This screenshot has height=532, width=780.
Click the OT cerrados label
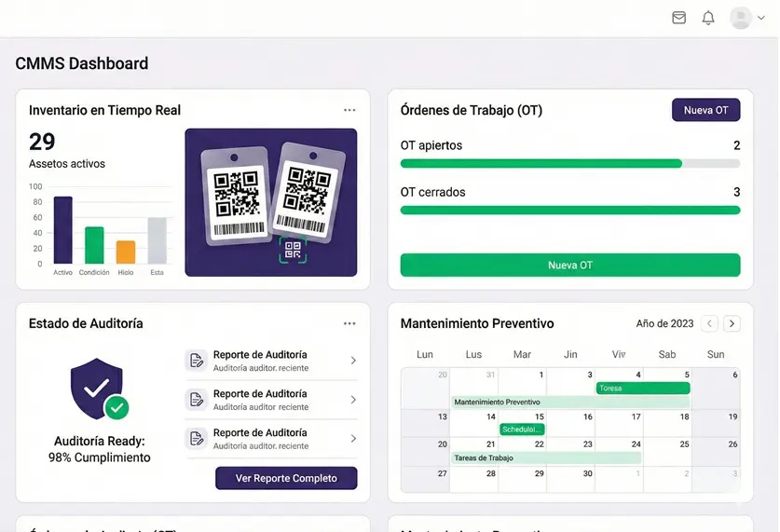432,192
